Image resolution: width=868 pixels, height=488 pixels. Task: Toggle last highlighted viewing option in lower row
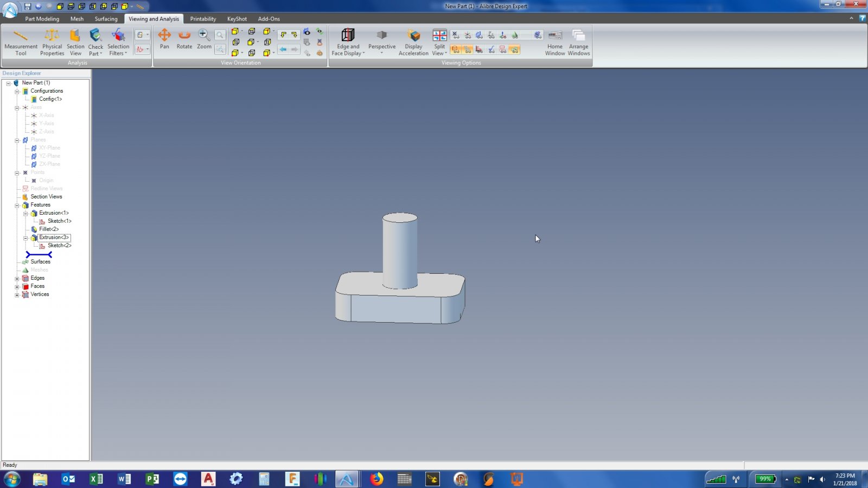(514, 49)
